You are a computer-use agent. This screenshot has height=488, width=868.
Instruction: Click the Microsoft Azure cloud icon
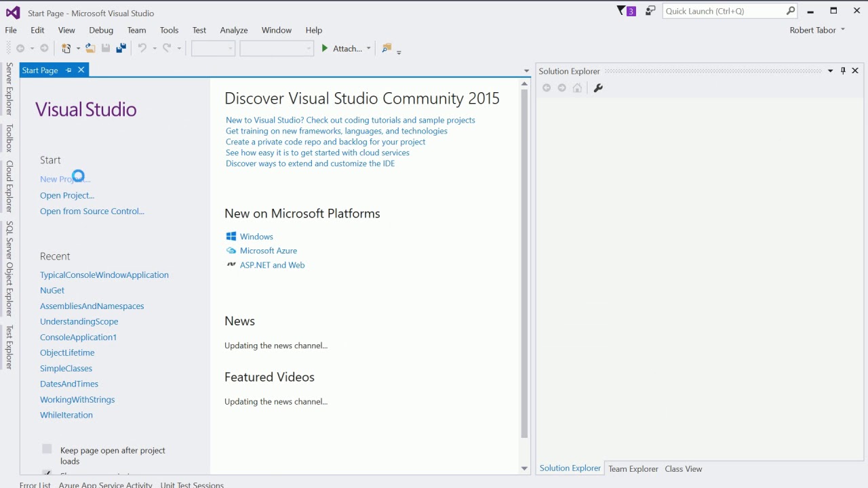coord(231,251)
